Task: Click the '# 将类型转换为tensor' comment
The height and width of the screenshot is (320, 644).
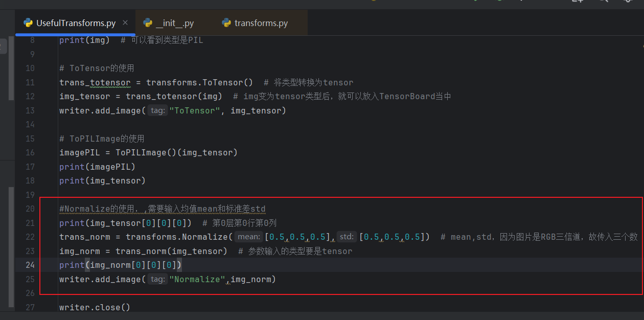Action: pyautogui.click(x=309, y=82)
